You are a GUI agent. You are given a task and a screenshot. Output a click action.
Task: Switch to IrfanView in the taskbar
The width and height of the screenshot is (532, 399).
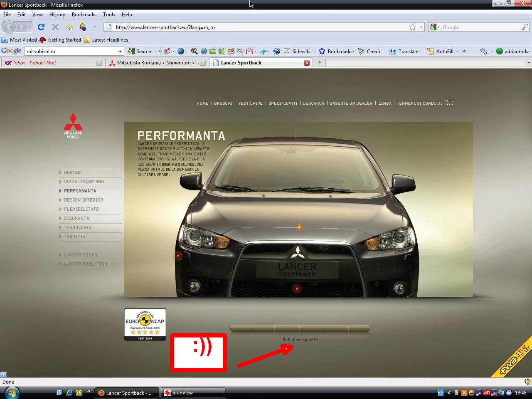[x=193, y=393]
